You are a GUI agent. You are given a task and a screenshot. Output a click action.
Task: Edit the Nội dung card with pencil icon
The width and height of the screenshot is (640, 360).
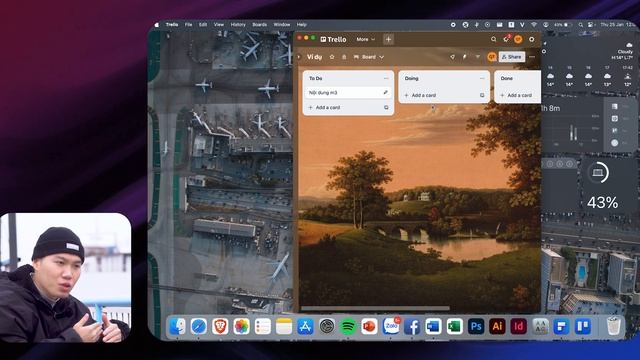[x=385, y=93]
